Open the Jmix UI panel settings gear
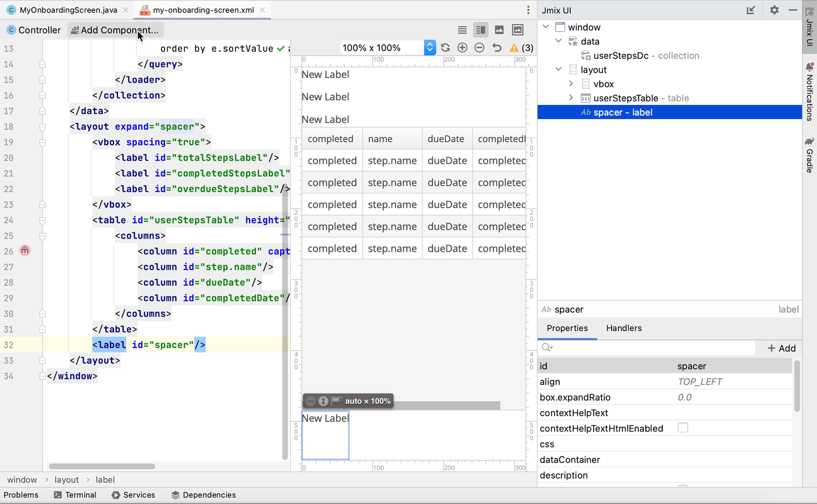The width and height of the screenshot is (817, 504). (x=774, y=10)
